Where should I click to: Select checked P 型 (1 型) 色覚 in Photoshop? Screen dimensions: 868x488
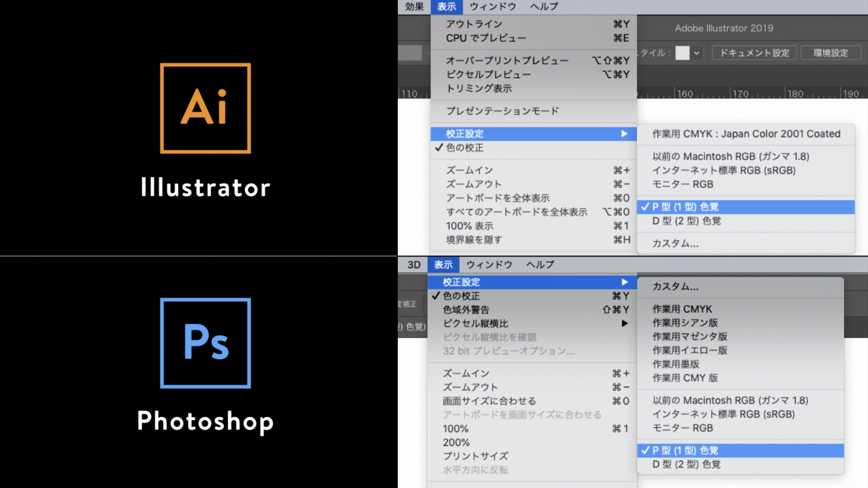coord(741,451)
